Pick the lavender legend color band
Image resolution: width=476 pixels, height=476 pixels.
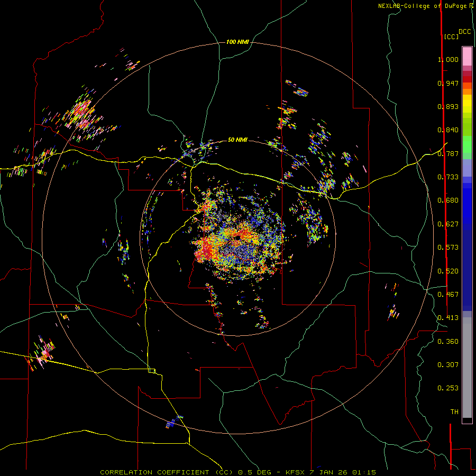point(467,168)
